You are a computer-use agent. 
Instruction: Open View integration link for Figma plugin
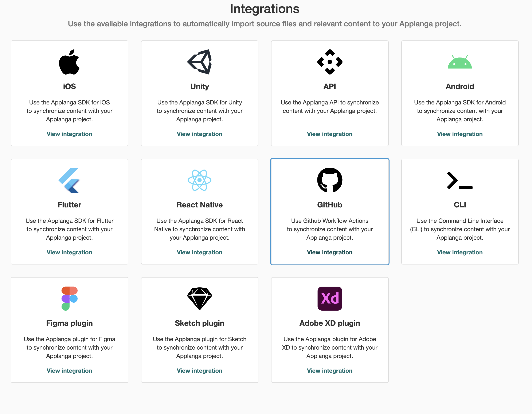pyautogui.click(x=69, y=371)
